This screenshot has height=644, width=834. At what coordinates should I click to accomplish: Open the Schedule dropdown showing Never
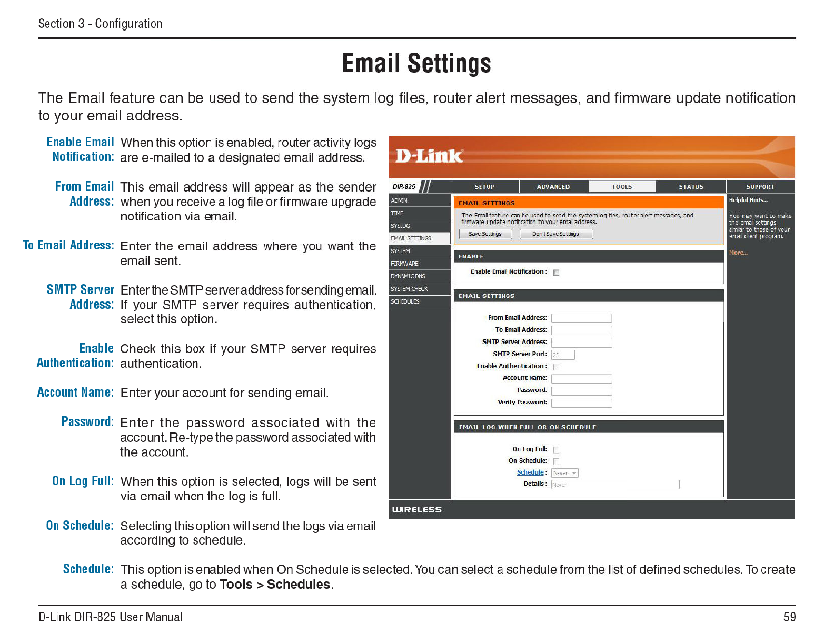click(565, 473)
